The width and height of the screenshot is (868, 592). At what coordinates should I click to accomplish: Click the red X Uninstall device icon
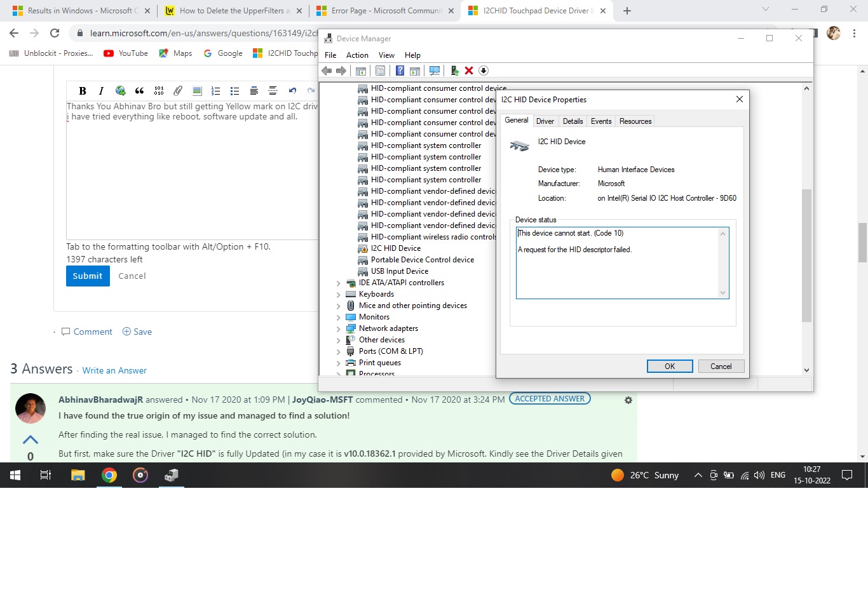469,71
